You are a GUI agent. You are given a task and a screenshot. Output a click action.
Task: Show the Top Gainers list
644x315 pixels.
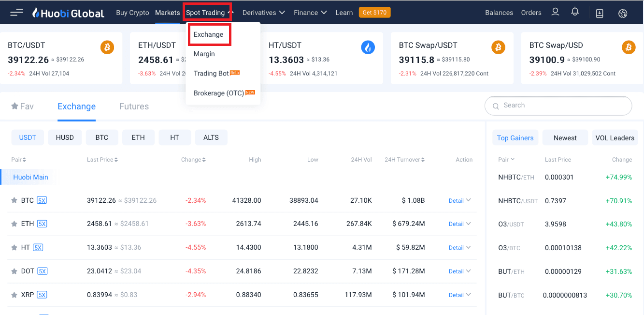point(515,138)
